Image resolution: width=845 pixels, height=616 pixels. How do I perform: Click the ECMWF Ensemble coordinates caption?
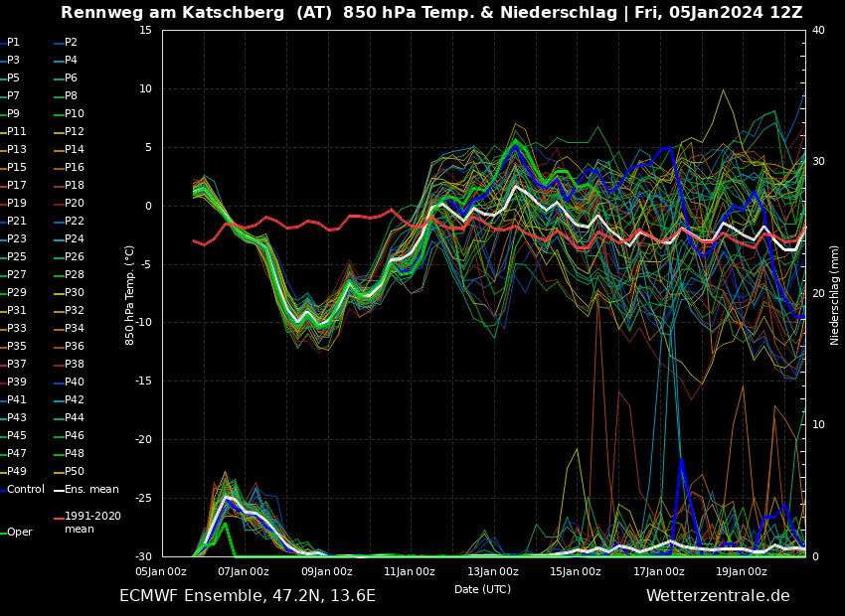pyautogui.click(x=248, y=596)
